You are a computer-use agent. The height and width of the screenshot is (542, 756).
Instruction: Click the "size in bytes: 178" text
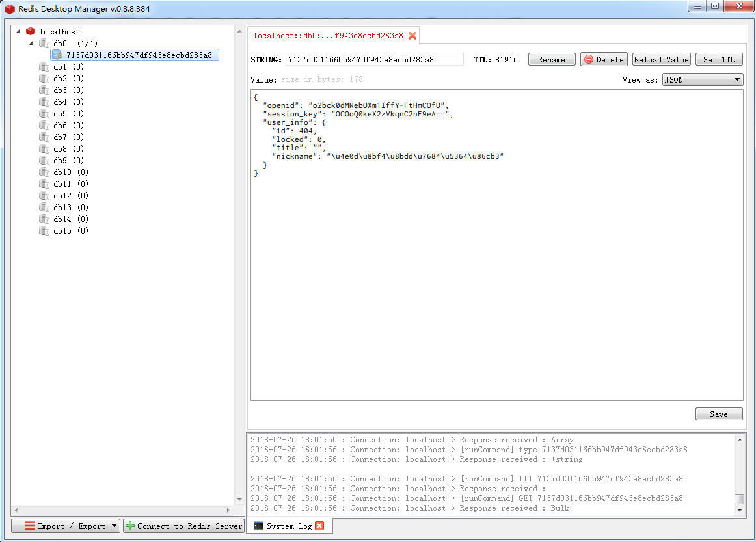point(321,79)
